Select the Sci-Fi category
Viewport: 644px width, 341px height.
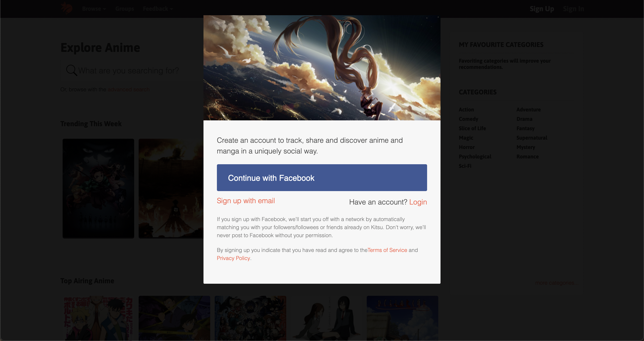[465, 166]
